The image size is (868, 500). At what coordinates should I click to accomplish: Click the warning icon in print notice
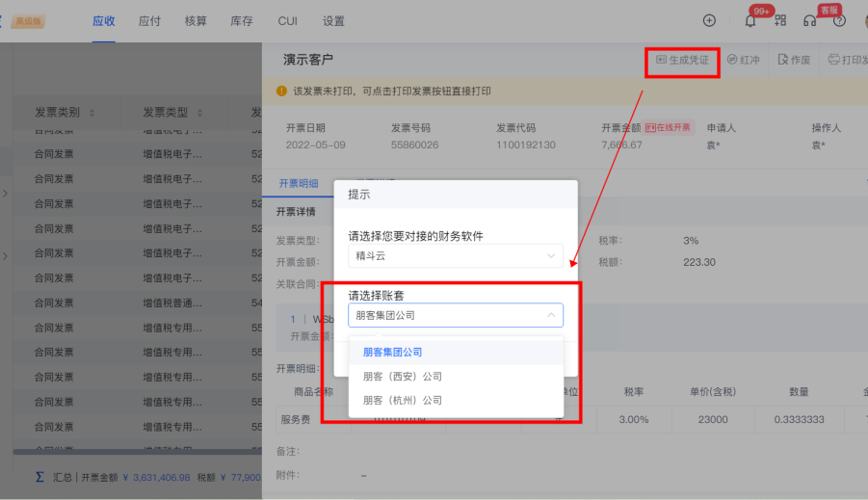(281, 91)
